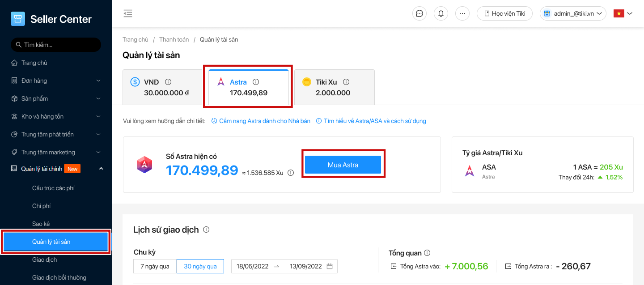Screen dimensions: 644x285
Task: Select the 30 ngày qua period
Action: [x=200, y=266]
